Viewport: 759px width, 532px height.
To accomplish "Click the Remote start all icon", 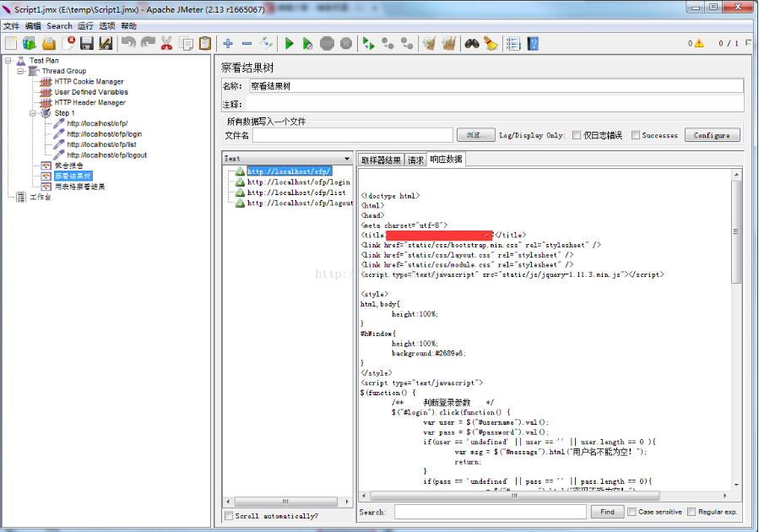I will tap(368, 44).
